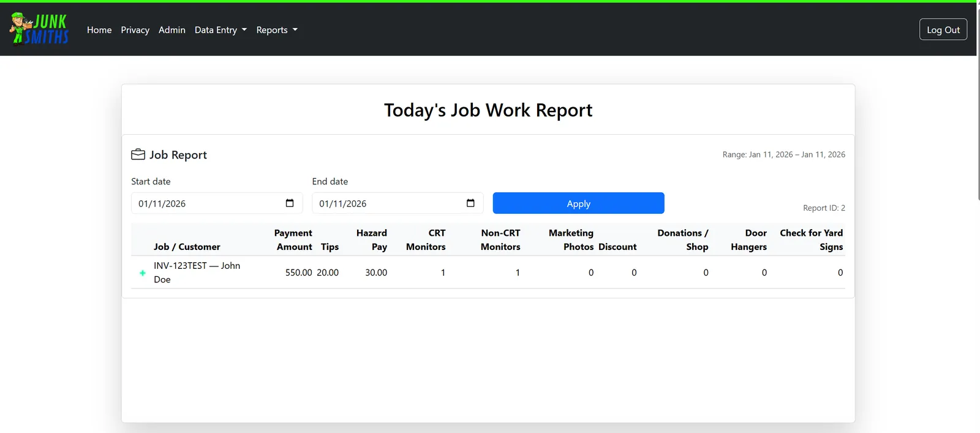Open the Privacy nav link
980x433 pixels.
coord(135,30)
